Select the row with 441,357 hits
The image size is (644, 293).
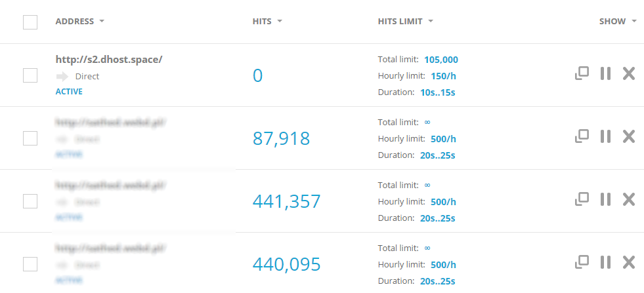coord(30,201)
